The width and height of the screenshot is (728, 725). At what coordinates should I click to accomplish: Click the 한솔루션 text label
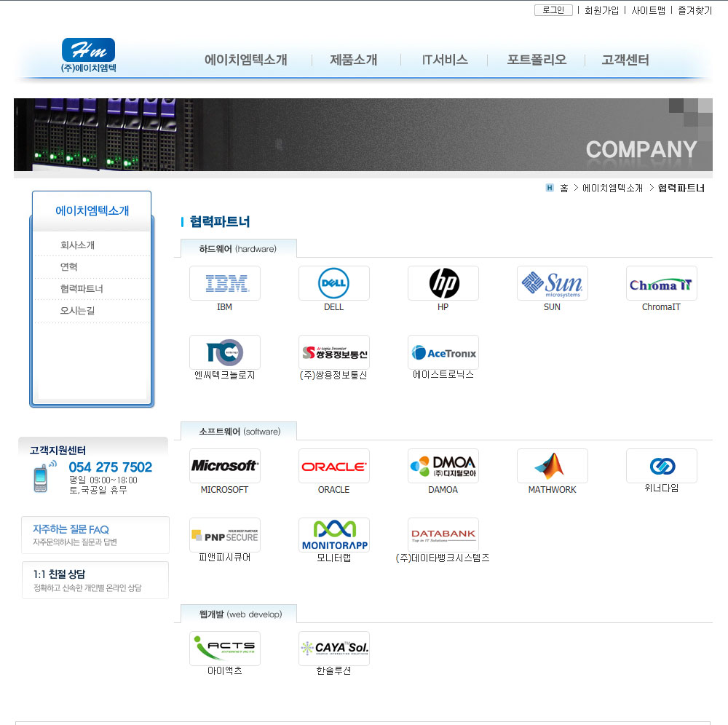(333, 670)
